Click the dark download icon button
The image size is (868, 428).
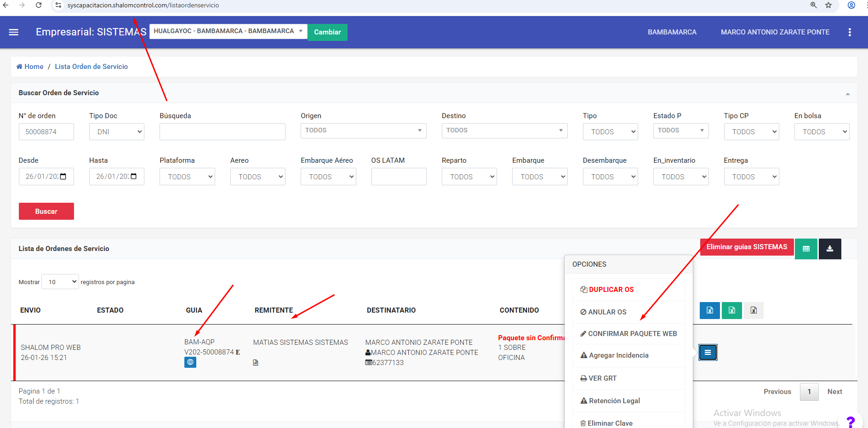coord(830,249)
